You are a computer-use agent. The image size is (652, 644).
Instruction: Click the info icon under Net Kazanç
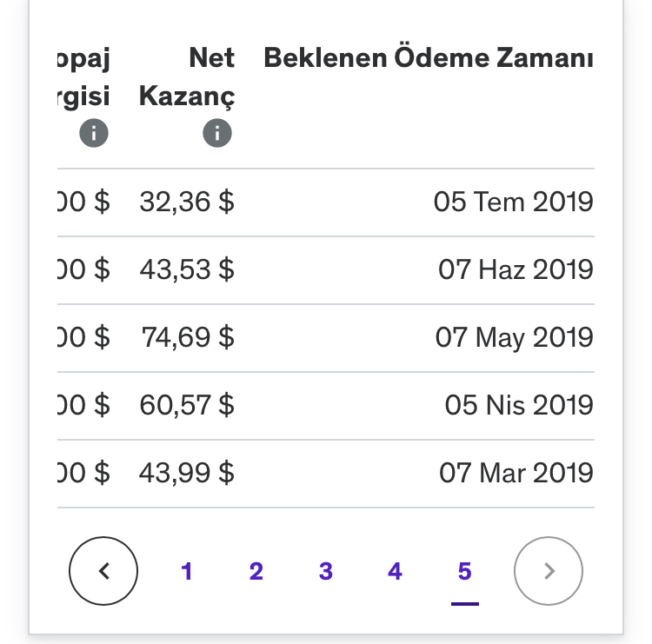[x=217, y=133]
